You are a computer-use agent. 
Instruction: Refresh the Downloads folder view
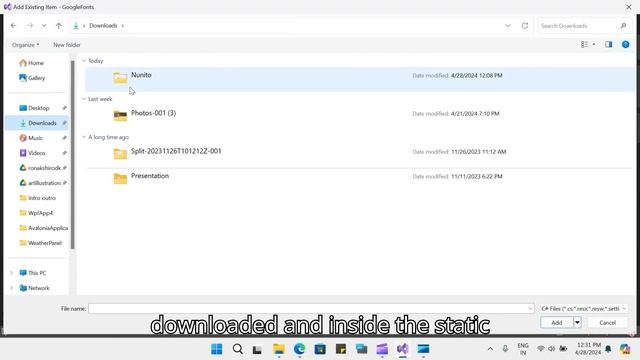tap(525, 26)
